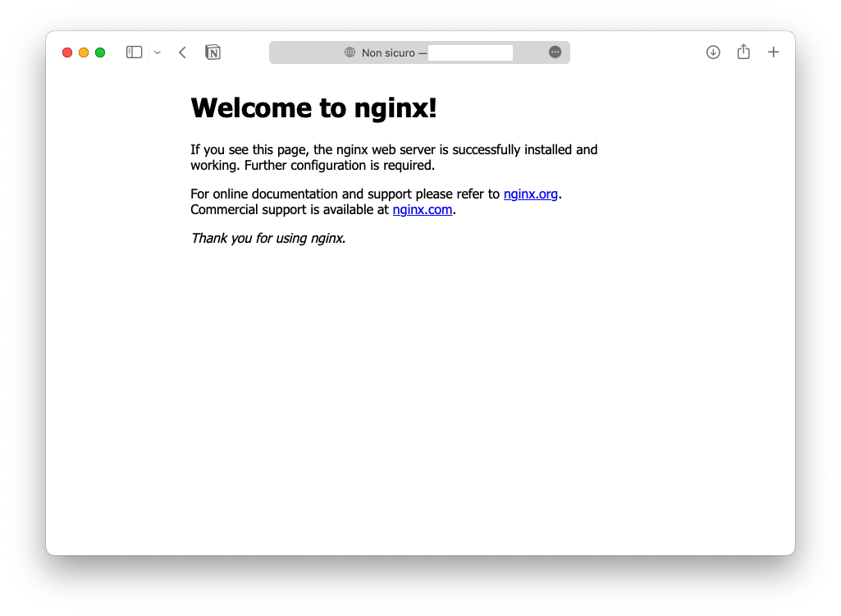Screen dimensions: 841x616
Task: Visit the nginx.com commercial support link
Action: [x=422, y=210]
